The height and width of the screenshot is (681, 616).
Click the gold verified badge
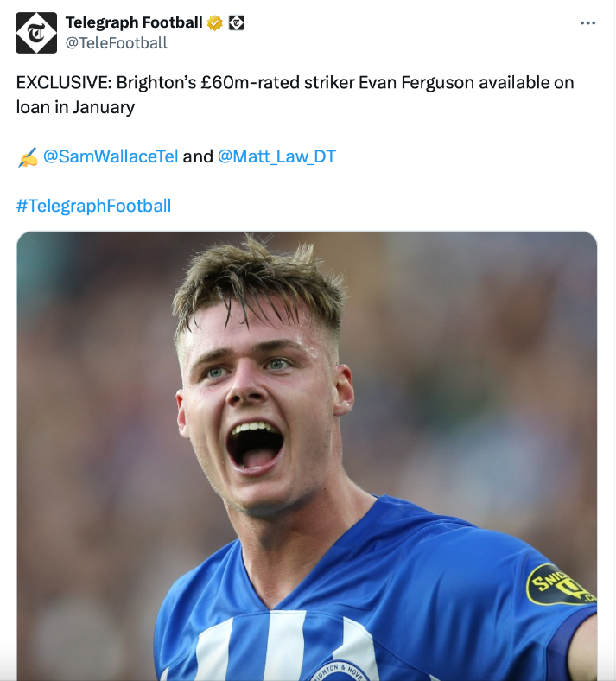coord(214,22)
